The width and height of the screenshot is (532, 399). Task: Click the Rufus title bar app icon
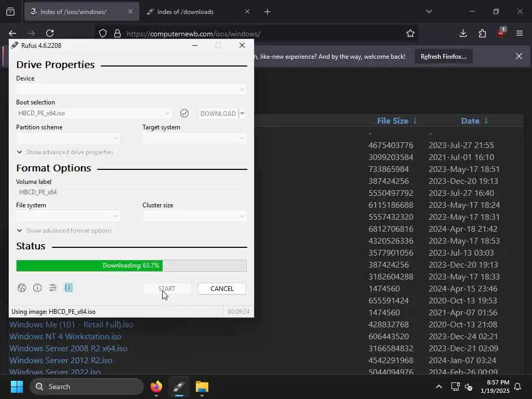pyautogui.click(x=14, y=46)
